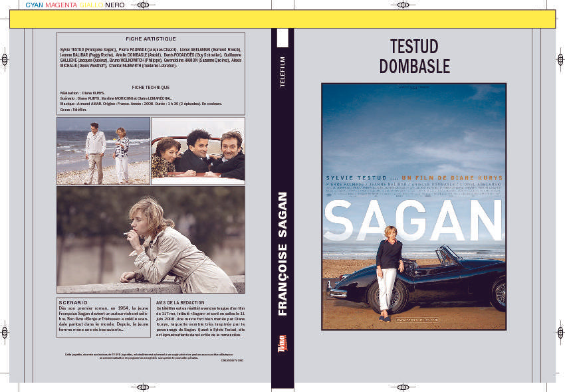Select the NERO color label

click(114, 5)
